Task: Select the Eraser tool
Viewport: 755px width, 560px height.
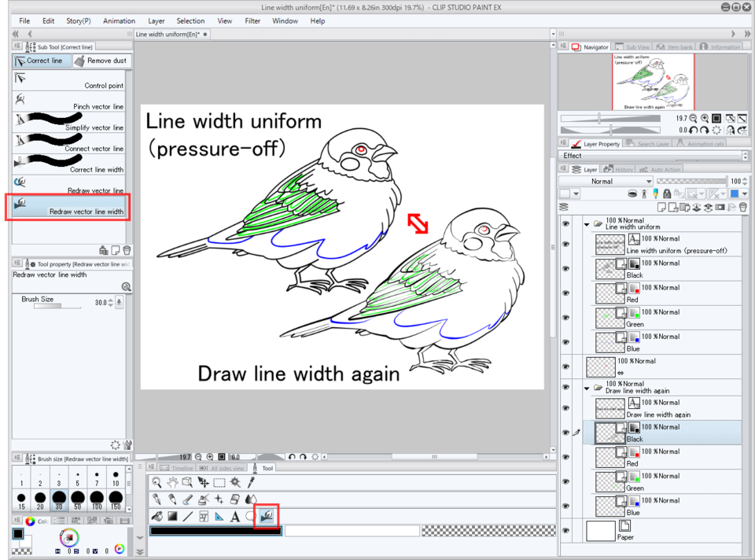Action: (235, 499)
